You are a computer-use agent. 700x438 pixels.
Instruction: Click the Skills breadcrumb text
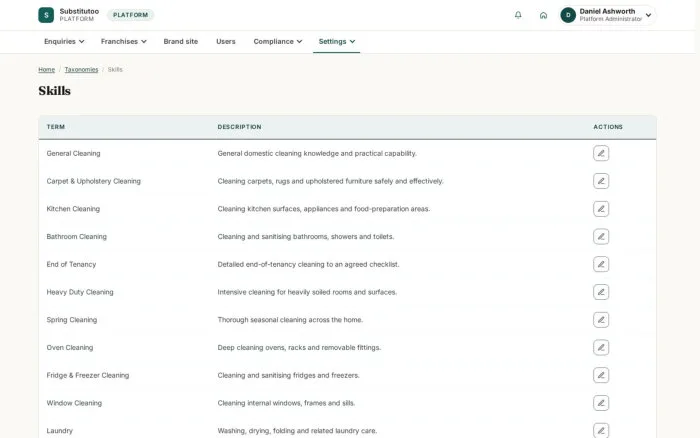(x=115, y=70)
